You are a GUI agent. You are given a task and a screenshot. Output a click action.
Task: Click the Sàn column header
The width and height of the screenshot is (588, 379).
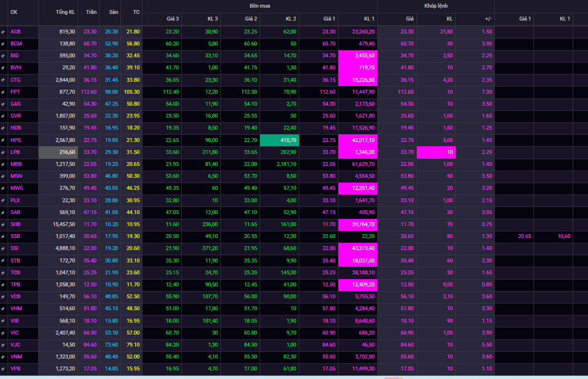(x=112, y=12)
